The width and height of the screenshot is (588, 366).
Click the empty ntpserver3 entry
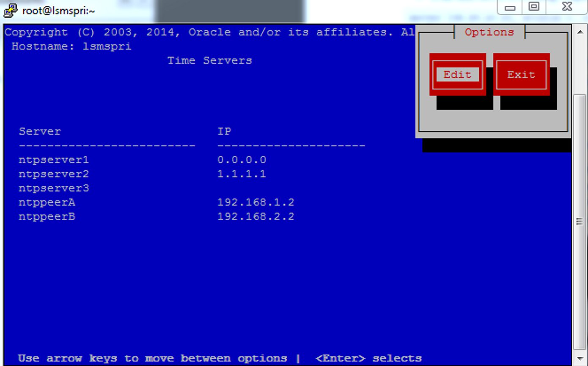tap(54, 188)
